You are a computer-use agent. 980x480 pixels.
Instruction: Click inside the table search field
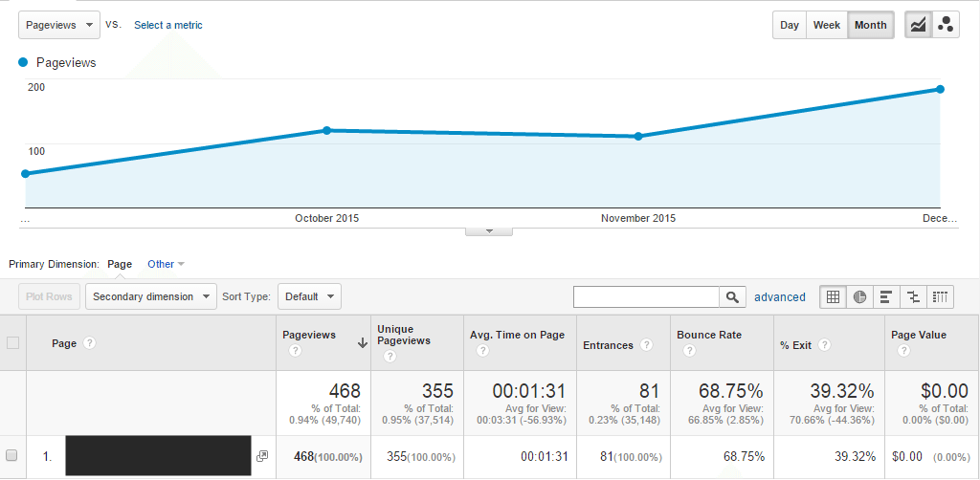[646, 296]
